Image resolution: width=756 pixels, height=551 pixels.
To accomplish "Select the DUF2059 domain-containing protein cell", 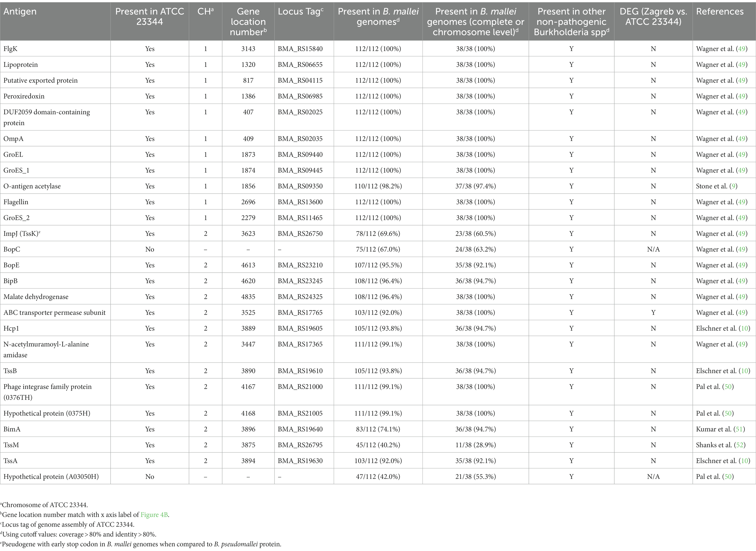I will 55,117.
